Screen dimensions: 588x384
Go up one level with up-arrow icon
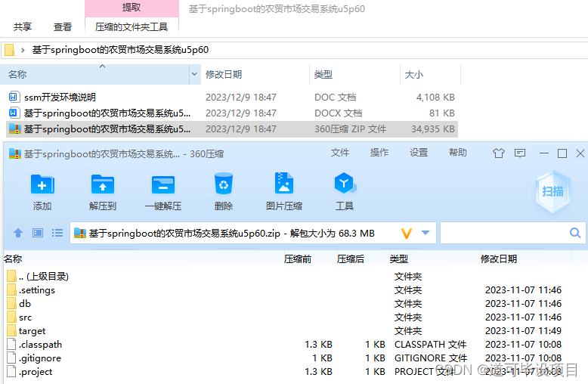click(18, 234)
